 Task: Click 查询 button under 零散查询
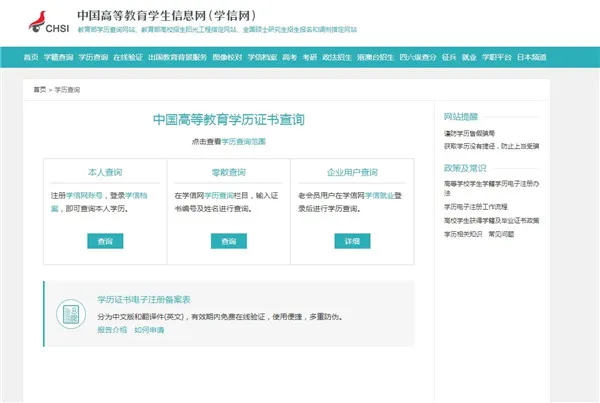[229, 241]
